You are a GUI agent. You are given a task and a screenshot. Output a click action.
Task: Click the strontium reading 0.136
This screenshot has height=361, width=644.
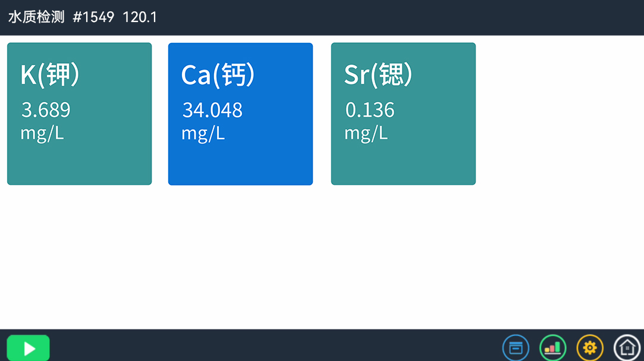370,110
